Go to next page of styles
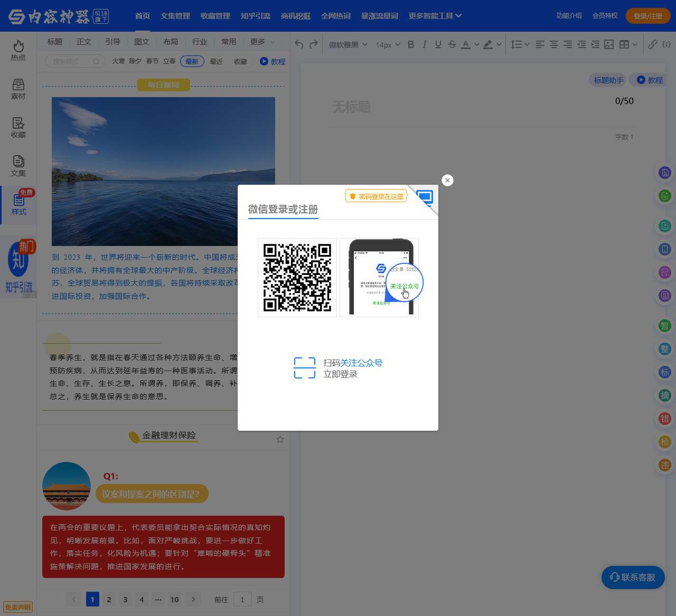Viewport: 676px width, 616px height. click(193, 599)
